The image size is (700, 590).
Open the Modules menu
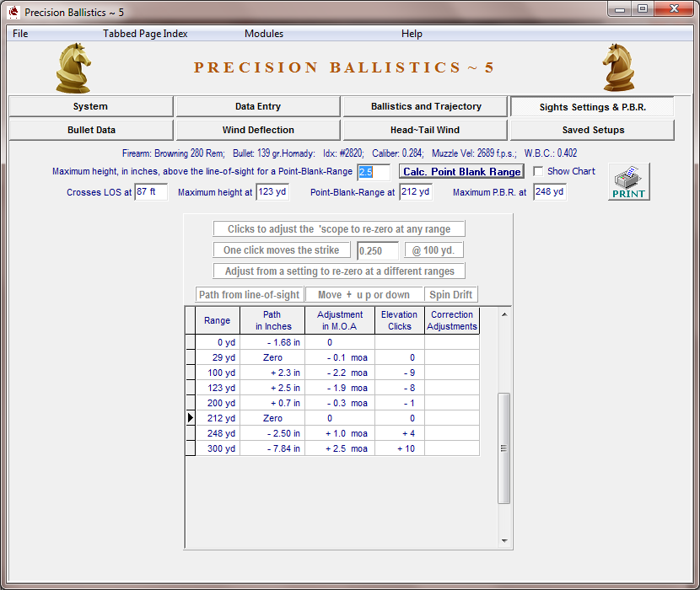coord(264,34)
